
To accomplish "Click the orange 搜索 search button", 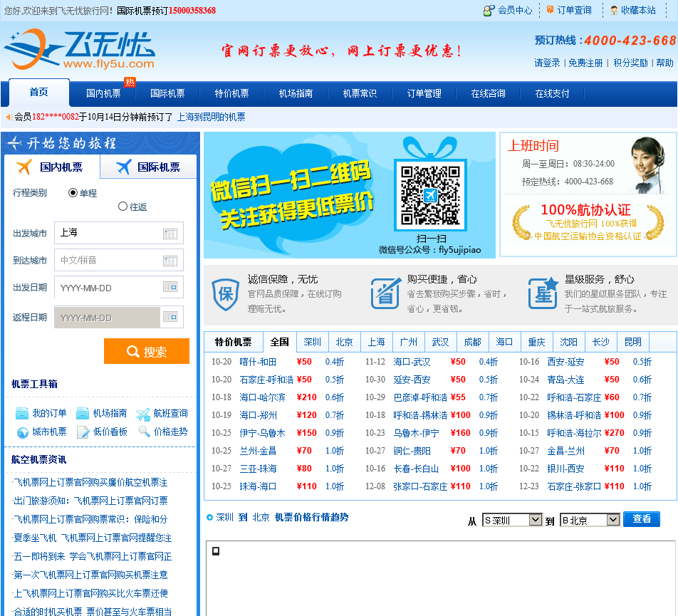I will coord(147,352).
